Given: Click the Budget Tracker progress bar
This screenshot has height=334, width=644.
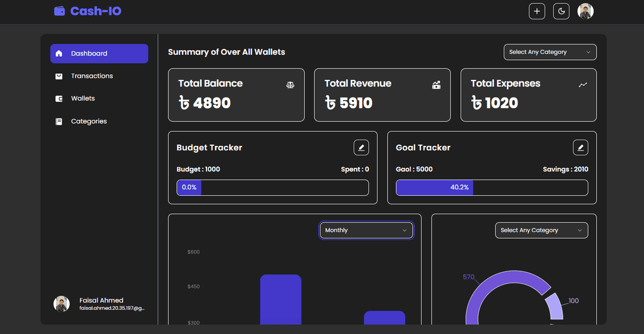Looking at the screenshot, I should (x=273, y=188).
